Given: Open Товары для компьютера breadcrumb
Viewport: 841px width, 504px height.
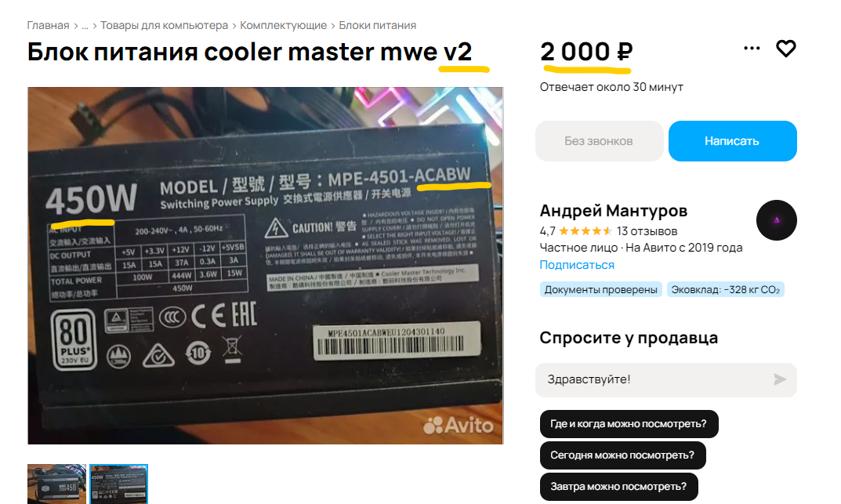Looking at the screenshot, I should click(x=164, y=25).
